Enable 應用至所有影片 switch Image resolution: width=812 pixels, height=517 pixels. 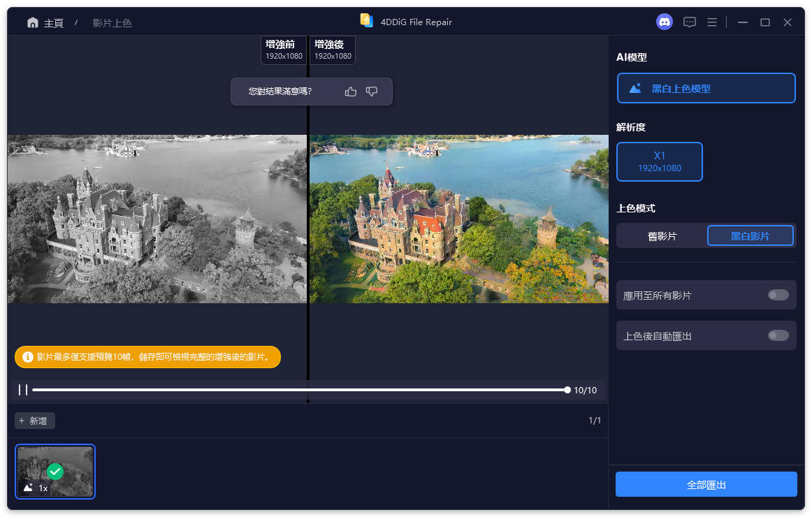(x=778, y=295)
